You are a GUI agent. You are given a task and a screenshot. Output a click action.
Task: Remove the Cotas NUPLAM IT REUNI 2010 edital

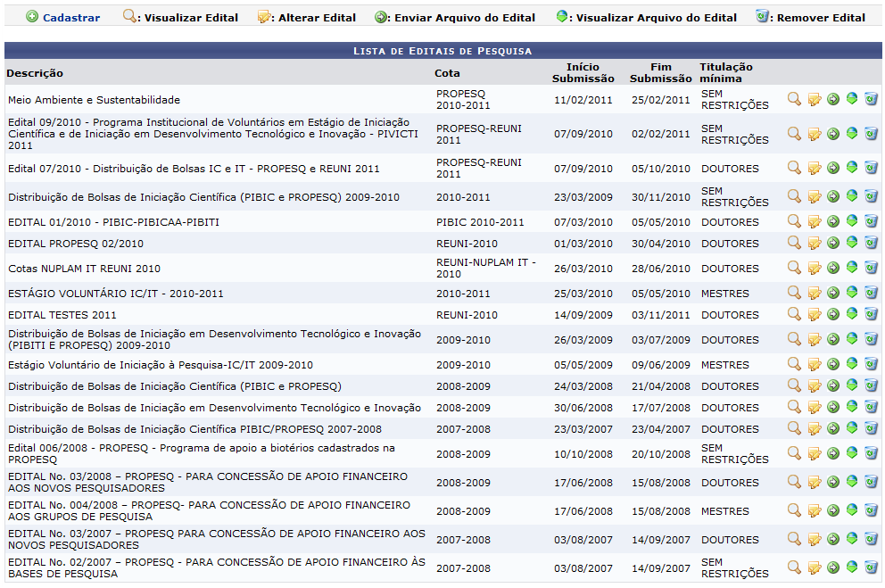tap(871, 267)
